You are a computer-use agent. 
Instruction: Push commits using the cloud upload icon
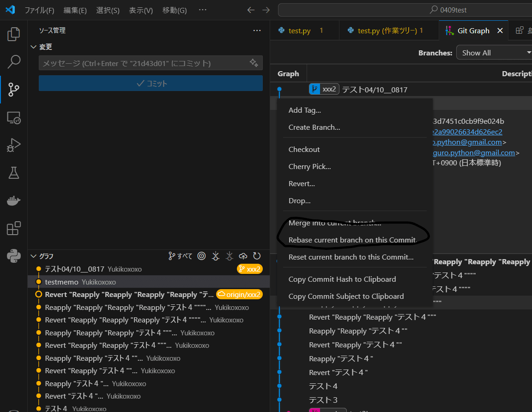243,256
